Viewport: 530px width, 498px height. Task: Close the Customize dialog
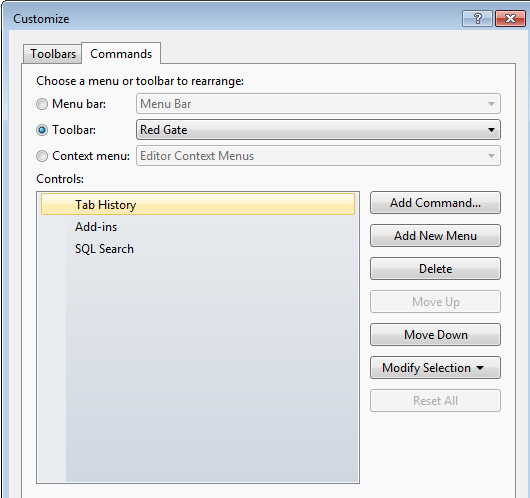tap(510, 18)
